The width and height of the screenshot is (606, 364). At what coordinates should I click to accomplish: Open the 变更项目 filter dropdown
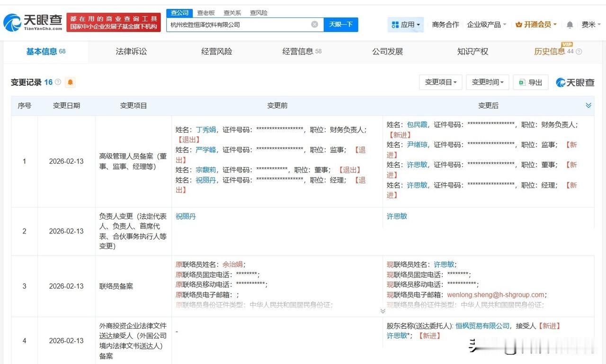coord(440,82)
